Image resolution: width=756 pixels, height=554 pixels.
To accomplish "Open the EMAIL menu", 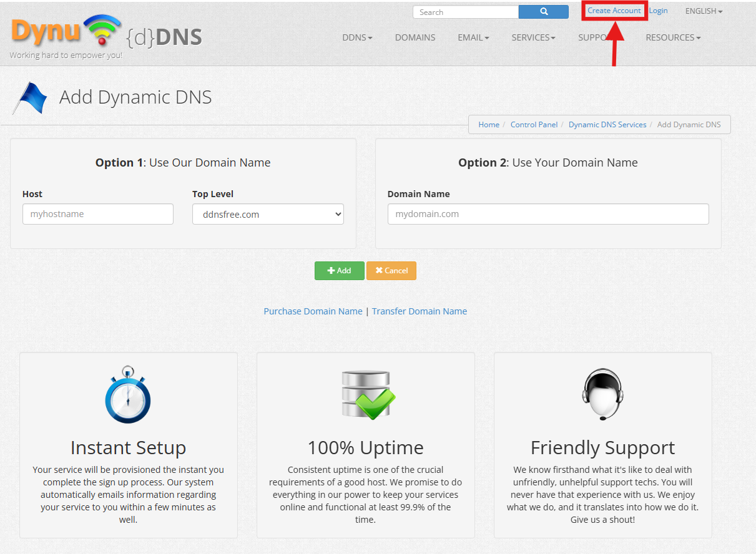I will pyautogui.click(x=473, y=37).
